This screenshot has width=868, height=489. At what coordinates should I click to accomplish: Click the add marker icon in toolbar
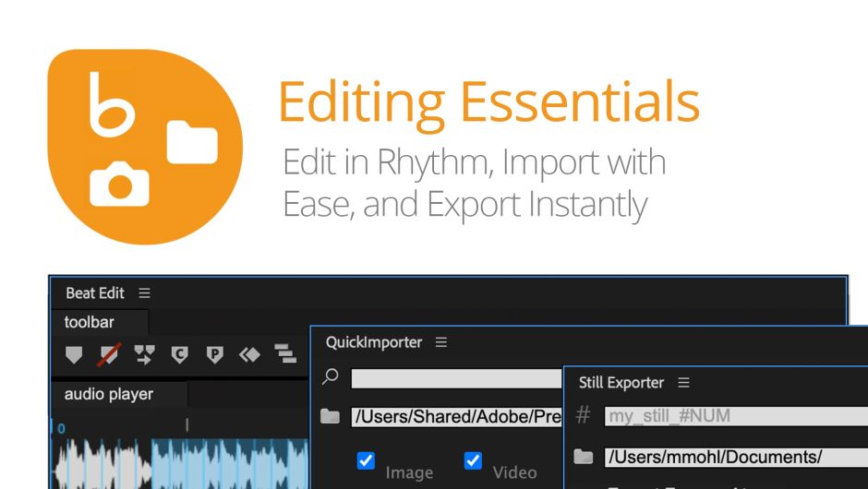click(x=74, y=354)
